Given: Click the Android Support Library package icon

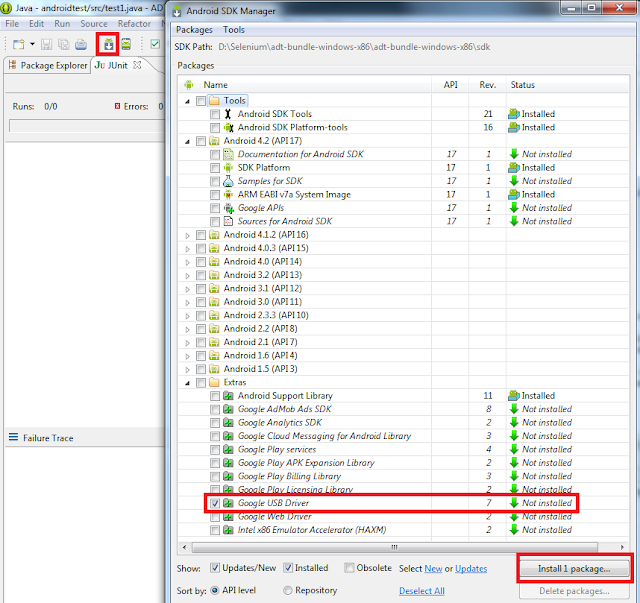Looking at the screenshot, I should coord(228,396).
